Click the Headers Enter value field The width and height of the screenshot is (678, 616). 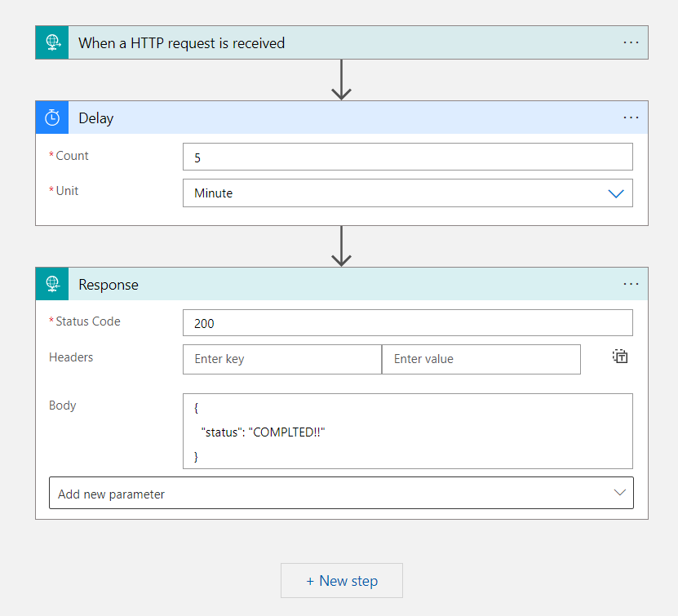coord(481,359)
